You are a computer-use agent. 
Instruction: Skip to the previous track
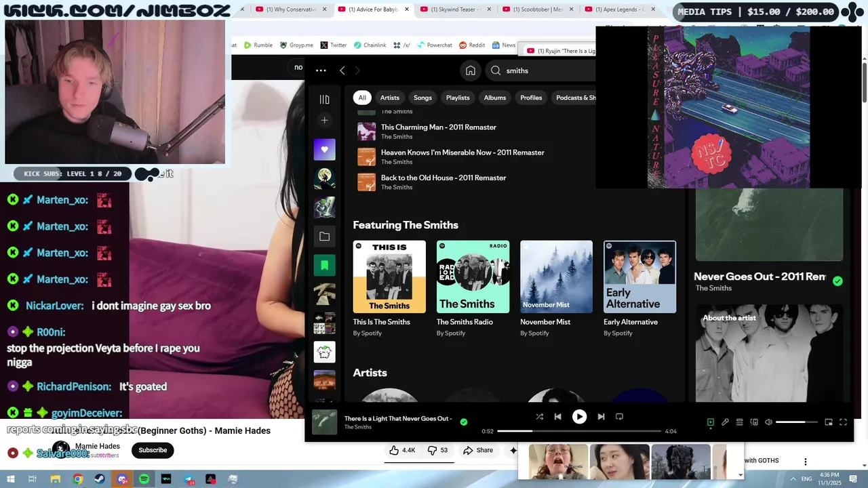pyautogui.click(x=557, y=417)
